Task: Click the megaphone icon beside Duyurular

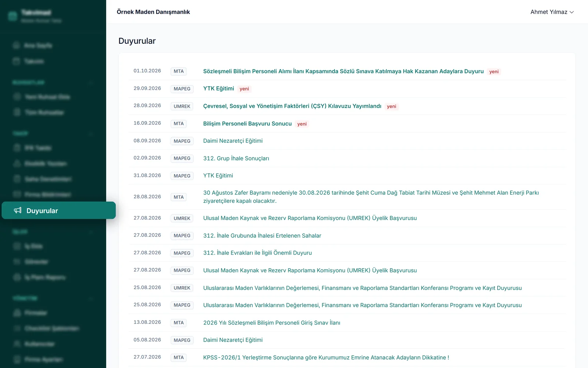Action: click(18, 210)
